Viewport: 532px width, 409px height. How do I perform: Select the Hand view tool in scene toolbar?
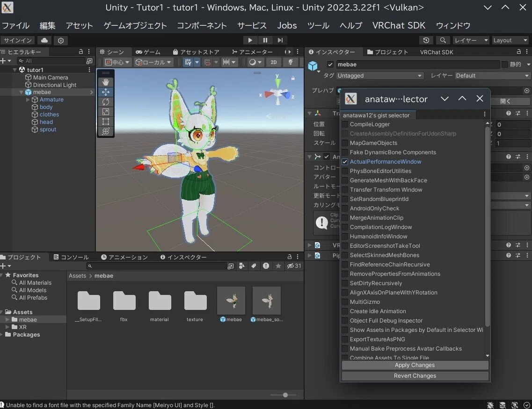click(x=106, y=82)
